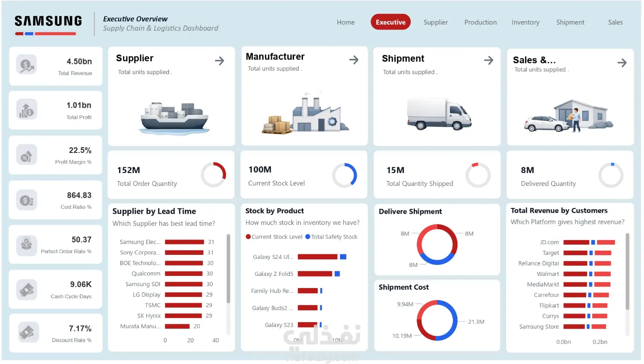The image size is (644, 364).
Task: Click the factory illustration
Action: pos(306,114)
